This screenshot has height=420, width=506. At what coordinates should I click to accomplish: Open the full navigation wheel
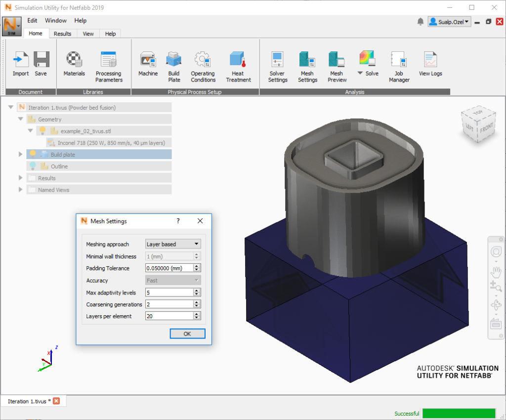click(496, 252)
